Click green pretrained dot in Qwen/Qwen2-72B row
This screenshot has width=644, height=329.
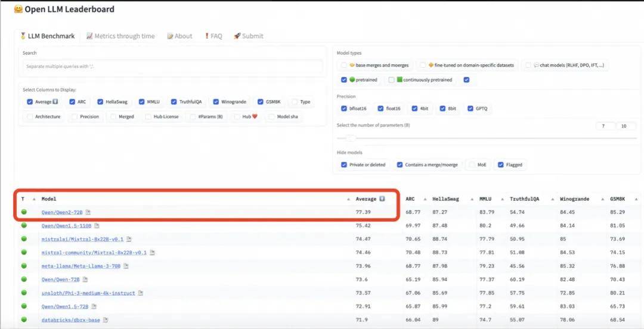[24, 212]
